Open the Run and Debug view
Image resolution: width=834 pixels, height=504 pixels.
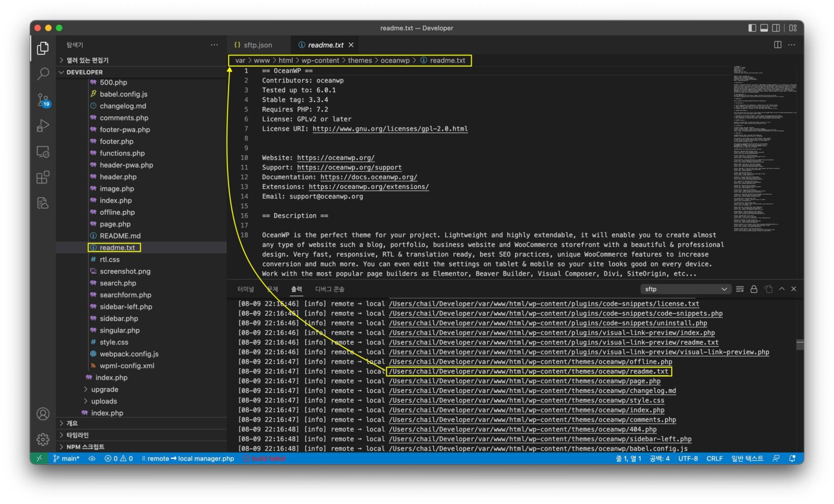[x=43, y=126]
